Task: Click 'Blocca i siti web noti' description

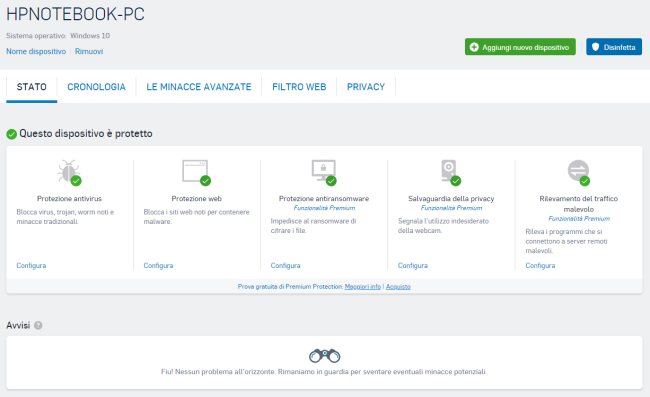Action: (x=196, y=217)
